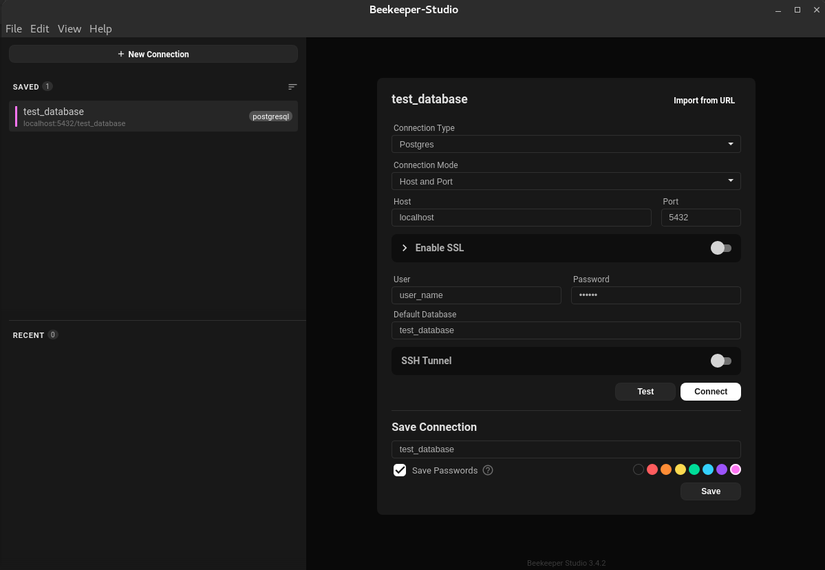This screenshot has width=825, height=570.
Task: Select the saved test_database connection
Action: click(153, 116)
